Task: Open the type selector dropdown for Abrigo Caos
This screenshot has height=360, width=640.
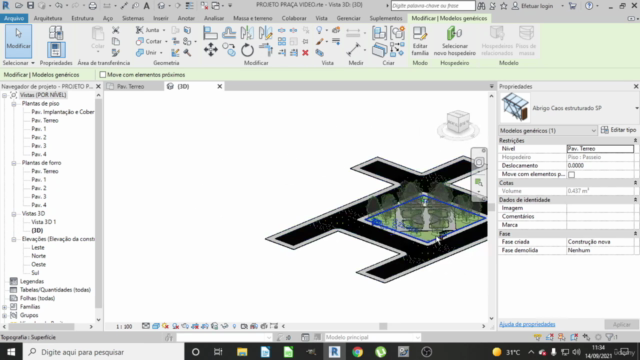Action: pos(636,108)
